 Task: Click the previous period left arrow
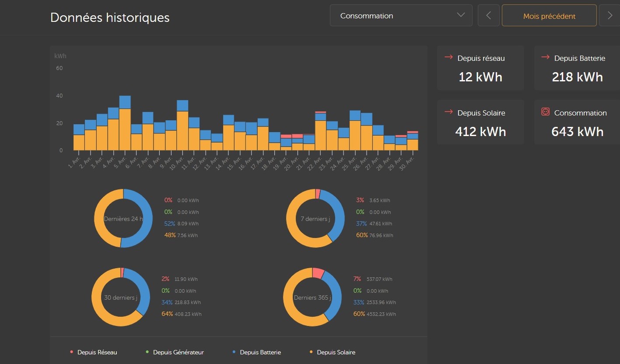click(489, 16)
